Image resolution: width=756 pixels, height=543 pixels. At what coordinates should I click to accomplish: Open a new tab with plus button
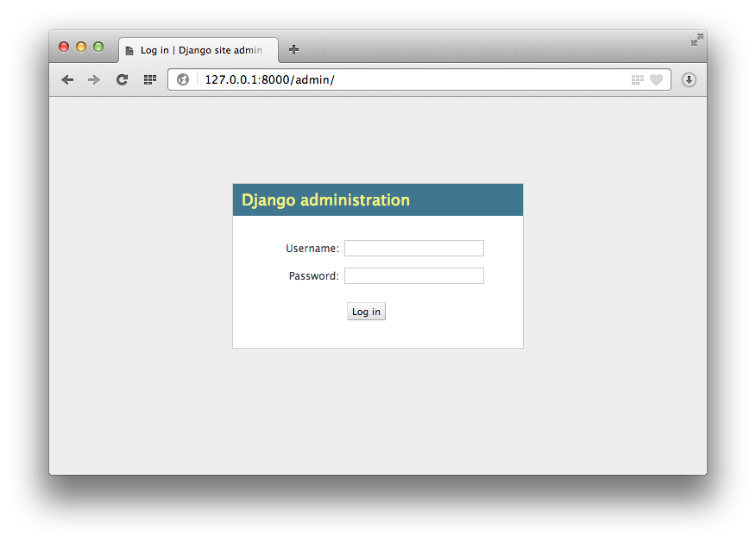(x=293, y=50)
